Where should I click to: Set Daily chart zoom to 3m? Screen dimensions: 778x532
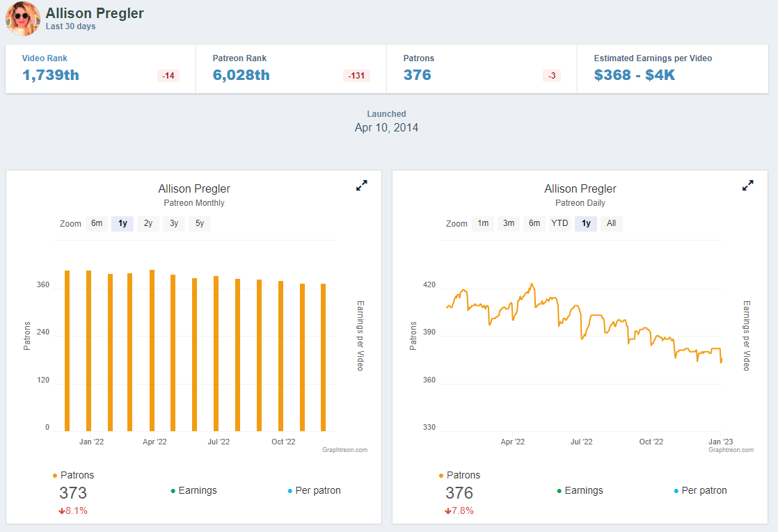pyautogui.click(x=509, y=224)
